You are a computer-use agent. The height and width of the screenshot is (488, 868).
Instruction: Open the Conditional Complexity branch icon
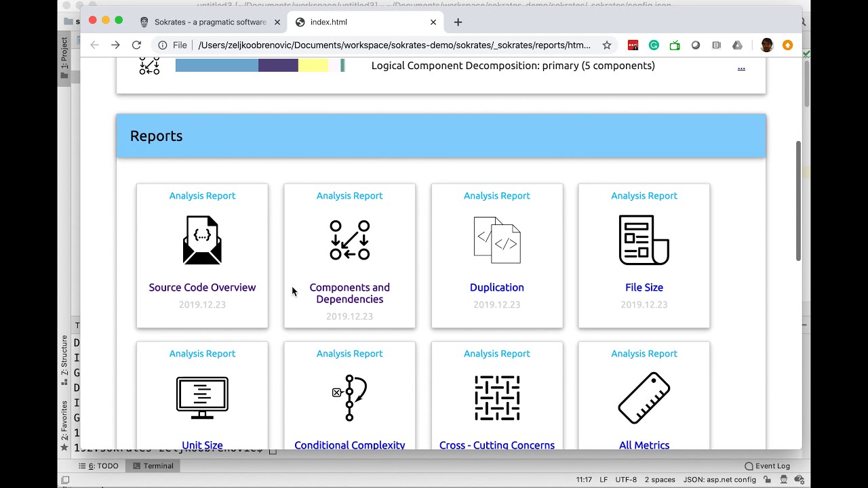(349, 398)
